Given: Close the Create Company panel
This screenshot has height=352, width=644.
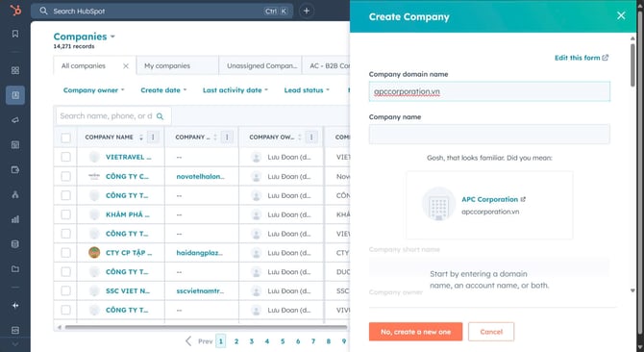Looking at the screenshot, I should [621, 15].
